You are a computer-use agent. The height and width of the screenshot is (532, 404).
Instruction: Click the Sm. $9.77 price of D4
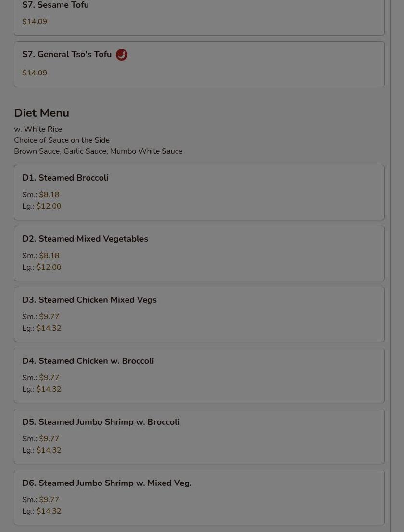[x=41, y=378]
